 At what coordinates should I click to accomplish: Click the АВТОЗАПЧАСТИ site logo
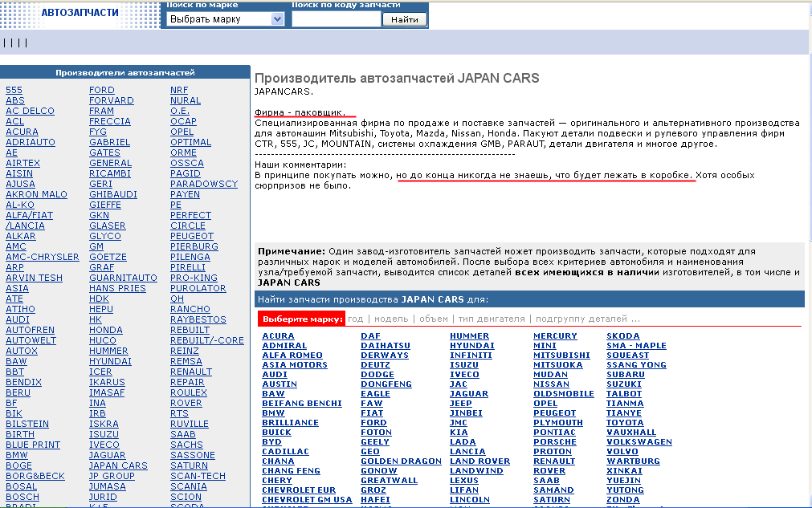80,13
